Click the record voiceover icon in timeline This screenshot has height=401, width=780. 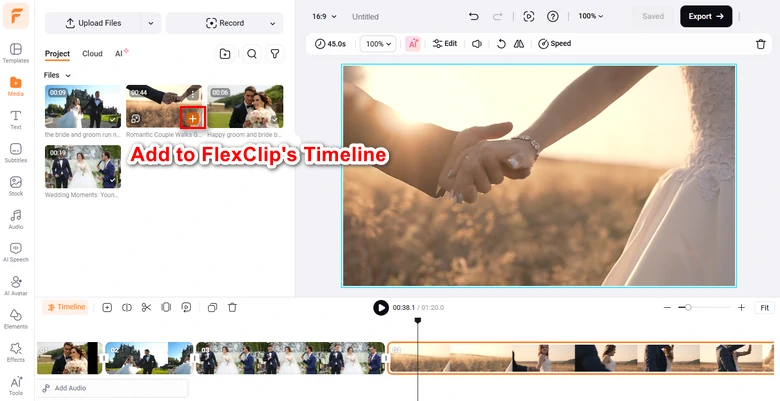pyautogui.click(x=186, y=307)
